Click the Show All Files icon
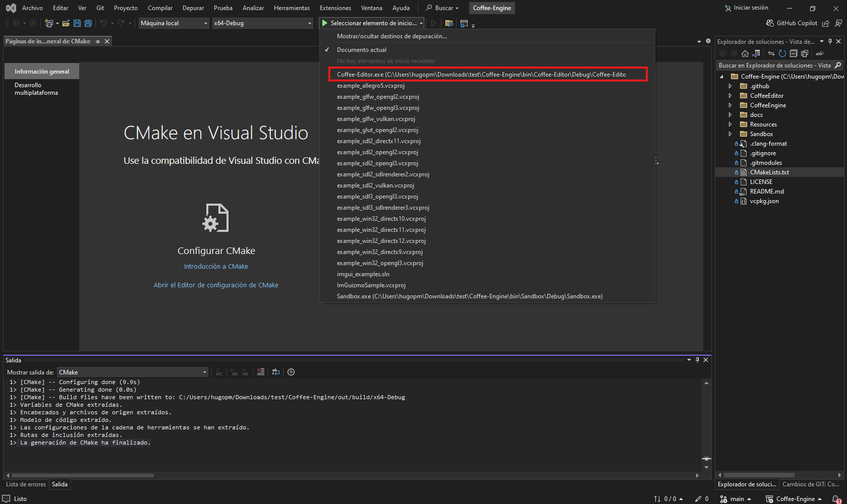This screenshot has height=504, width=847. pyautogui.click(x=805, y=53)
